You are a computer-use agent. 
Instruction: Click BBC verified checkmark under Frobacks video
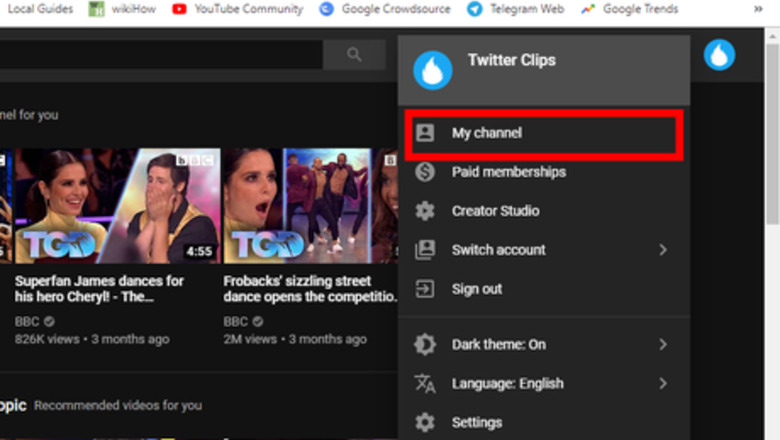[257, 322]
